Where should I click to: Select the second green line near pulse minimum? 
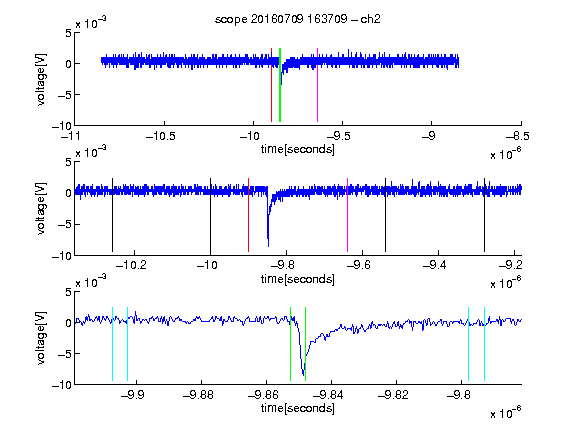coord(306,344)
